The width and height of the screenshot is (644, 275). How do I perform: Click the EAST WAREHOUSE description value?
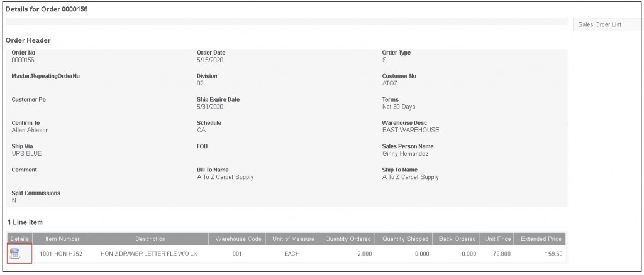coord(411,130)
